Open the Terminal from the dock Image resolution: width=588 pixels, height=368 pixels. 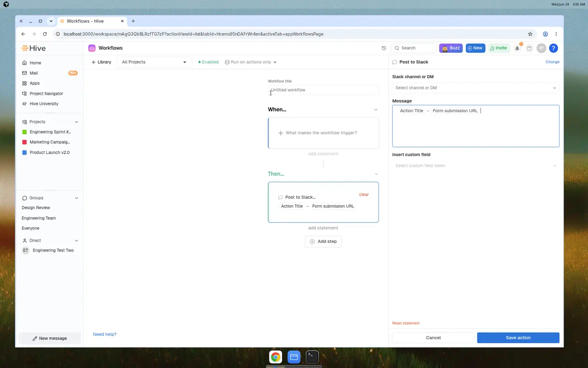click(312, 357)
